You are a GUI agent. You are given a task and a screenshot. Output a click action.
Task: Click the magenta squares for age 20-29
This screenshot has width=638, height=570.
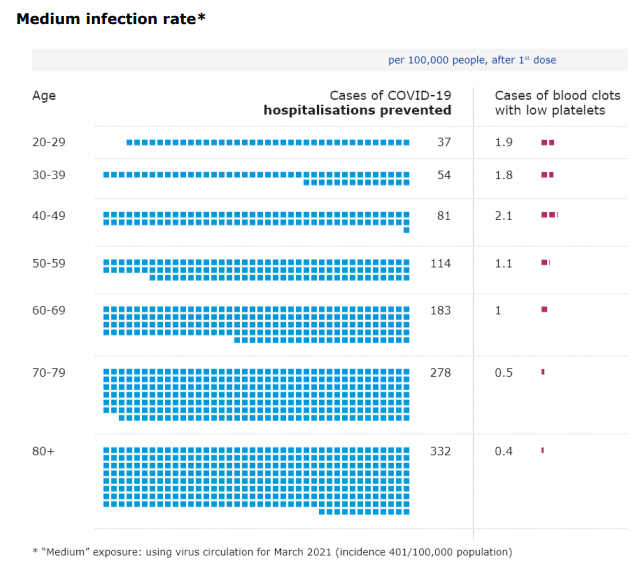(547, 143)
